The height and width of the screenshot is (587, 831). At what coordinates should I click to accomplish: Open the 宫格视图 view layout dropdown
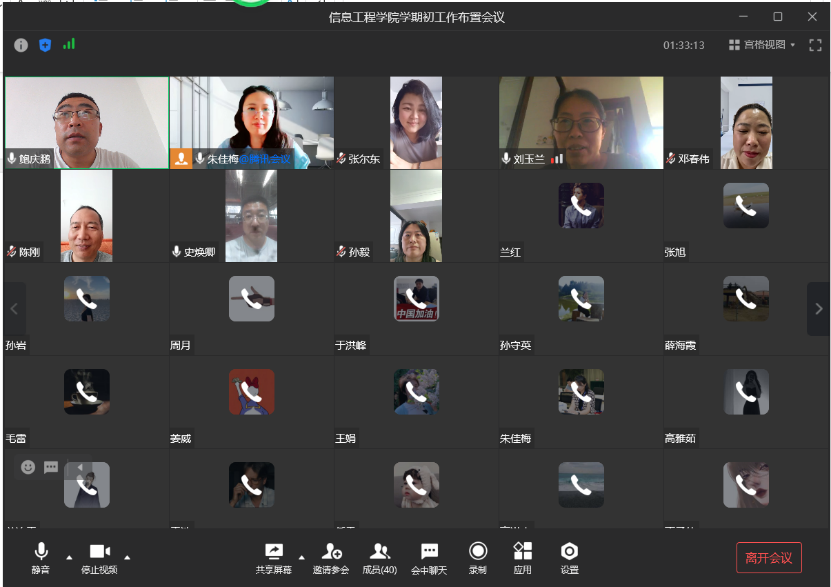tap(762, 45)
